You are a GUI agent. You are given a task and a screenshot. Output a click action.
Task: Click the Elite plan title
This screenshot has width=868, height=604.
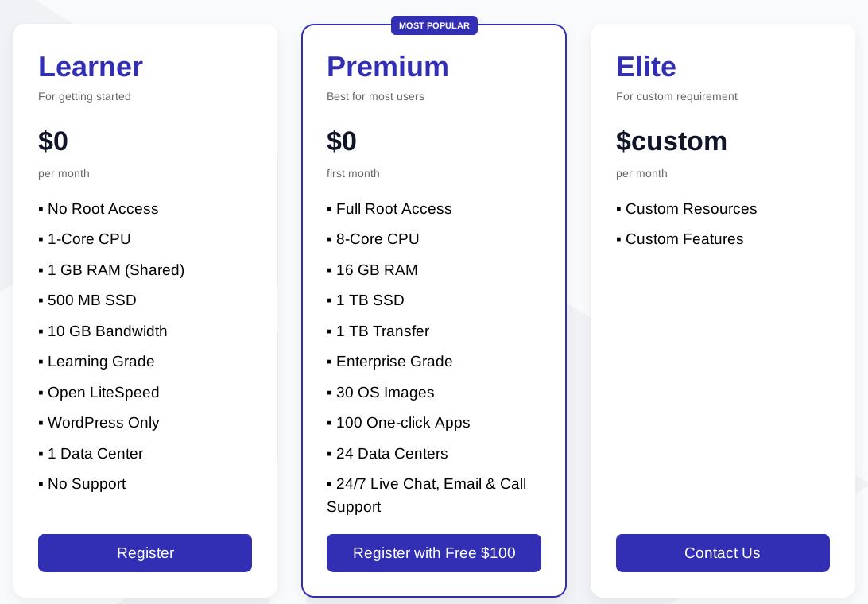[x=646, y=67]
